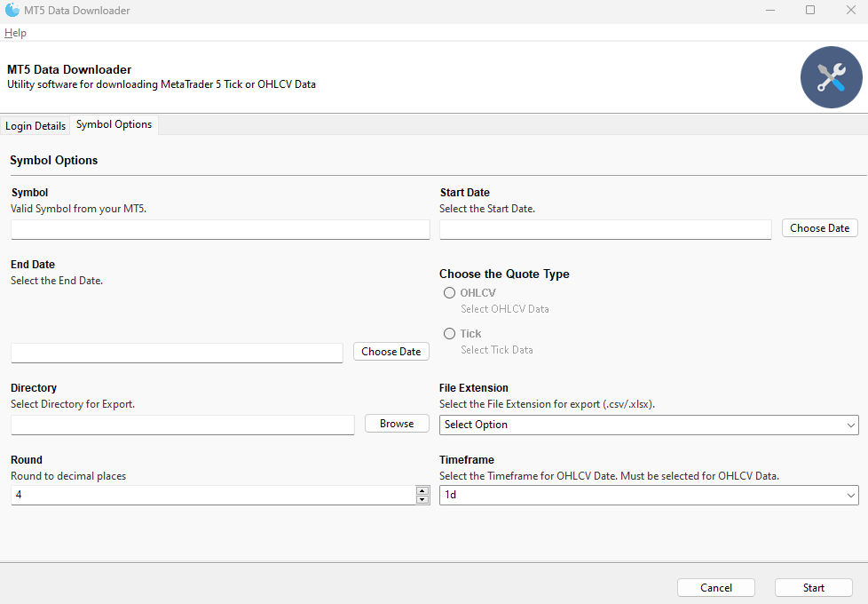The width and height of the screenshot is (868, 604).
Task: Open the File Extension selector showing Select Option
Action: (x=648, y=425)
